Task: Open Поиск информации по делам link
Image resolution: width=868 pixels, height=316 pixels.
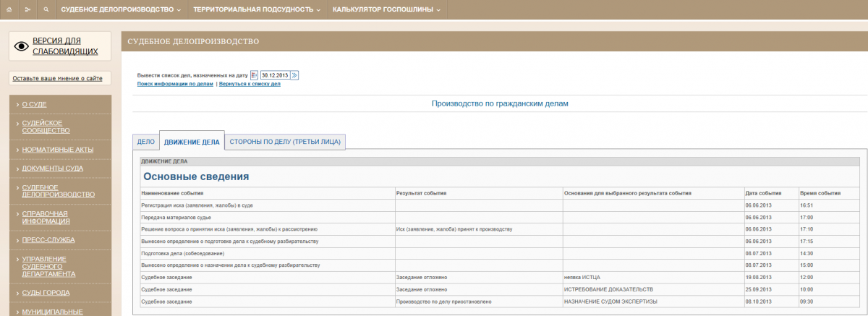Action: (175, 84)
